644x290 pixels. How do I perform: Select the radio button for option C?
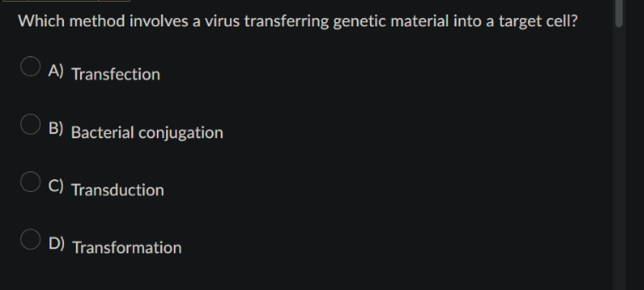(31, 182)
